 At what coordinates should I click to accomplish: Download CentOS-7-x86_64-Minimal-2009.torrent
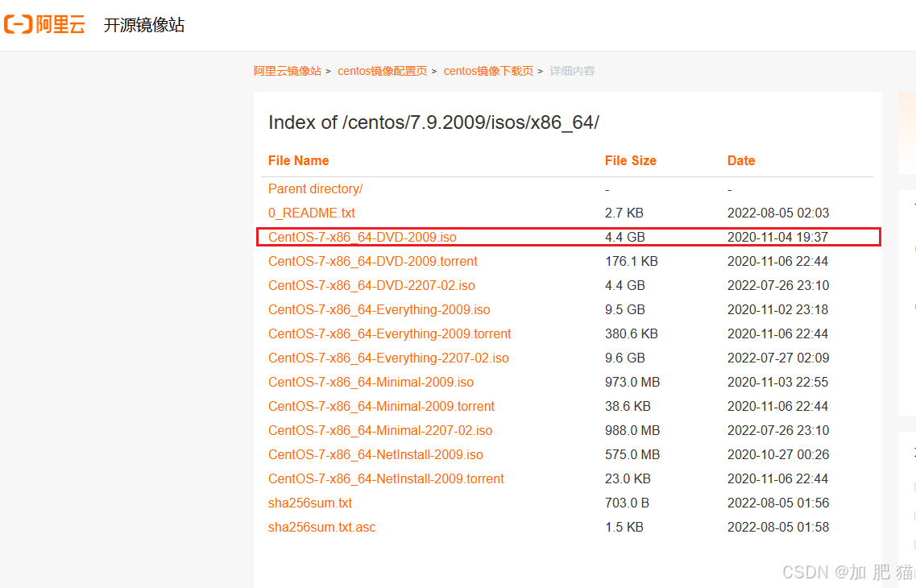[382, 407]
